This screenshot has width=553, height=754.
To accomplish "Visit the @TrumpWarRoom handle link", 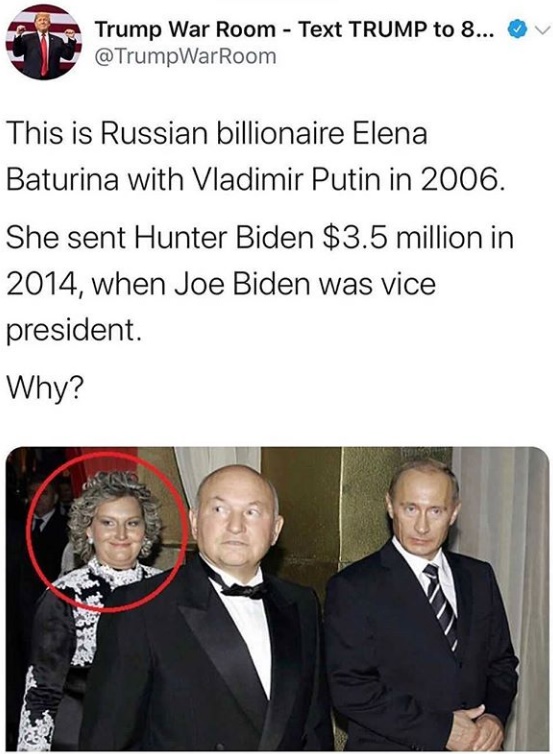I will [x=186, y=56].
